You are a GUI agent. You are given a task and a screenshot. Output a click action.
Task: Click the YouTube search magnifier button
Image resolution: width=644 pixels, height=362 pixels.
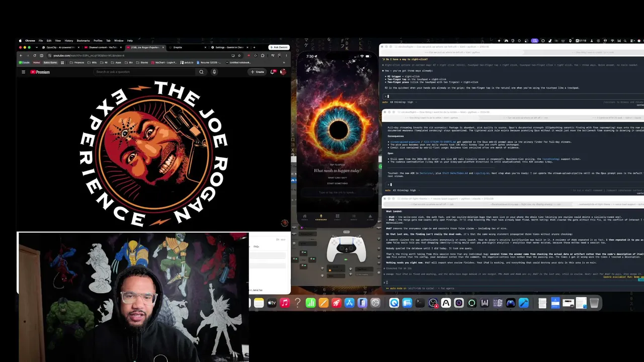(201, 72)
